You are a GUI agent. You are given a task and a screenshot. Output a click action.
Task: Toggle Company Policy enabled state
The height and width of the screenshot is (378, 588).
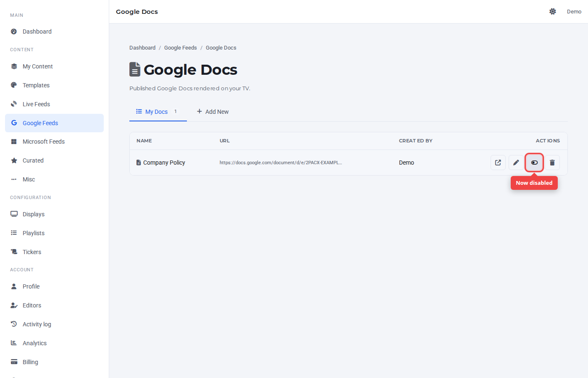(534, 163)
